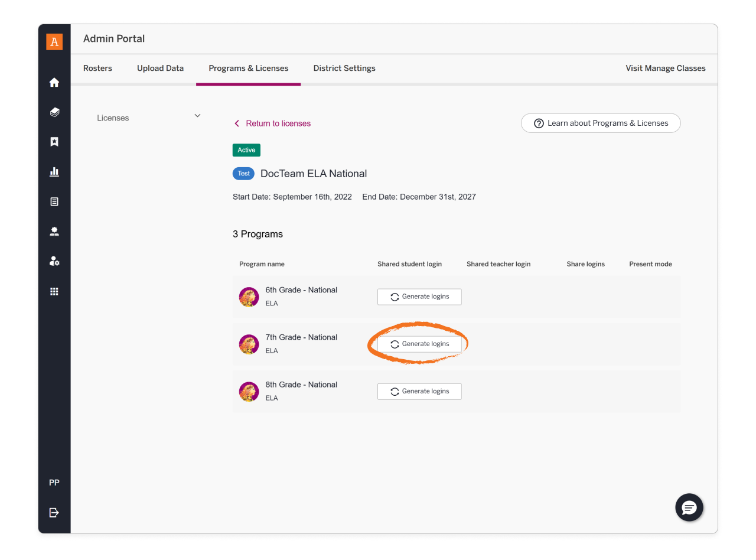This screenshot has width=756, height=560.
Task: Click the blue Test badge
Action: [243, 174]
